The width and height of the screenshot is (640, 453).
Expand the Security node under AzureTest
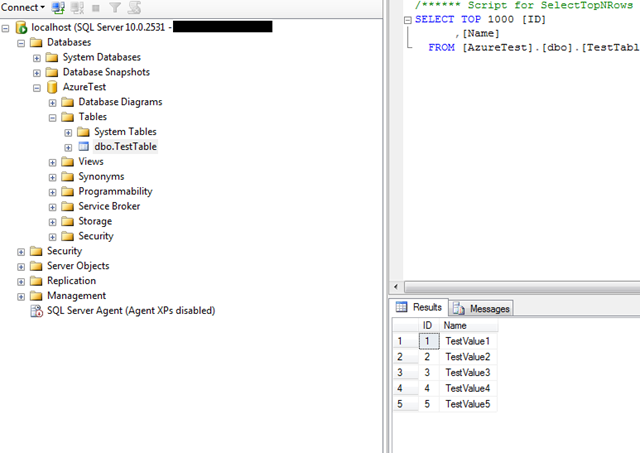click(x=52, y=237)
